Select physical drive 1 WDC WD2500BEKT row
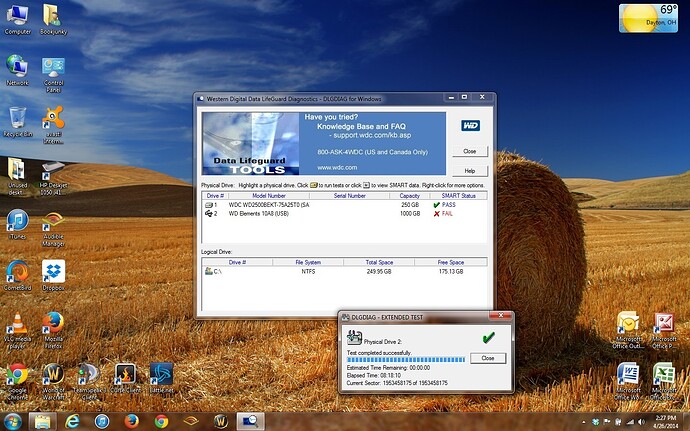 344,205
